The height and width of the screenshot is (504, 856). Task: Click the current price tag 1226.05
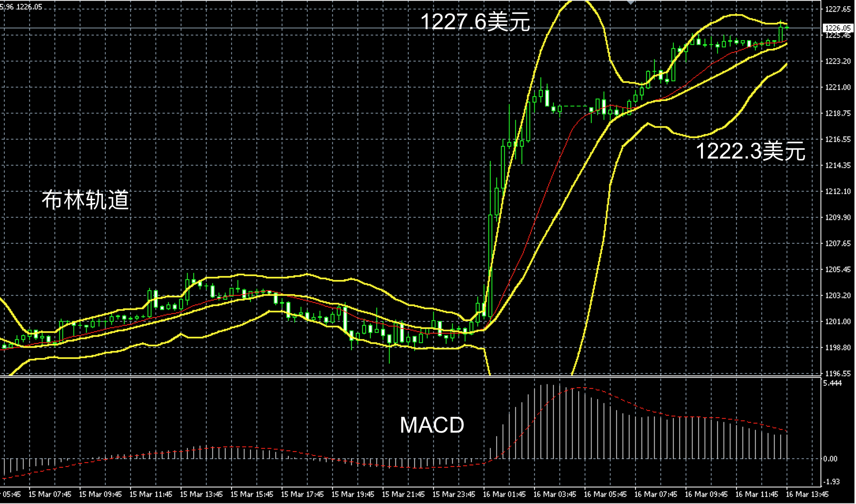(837, 28)
